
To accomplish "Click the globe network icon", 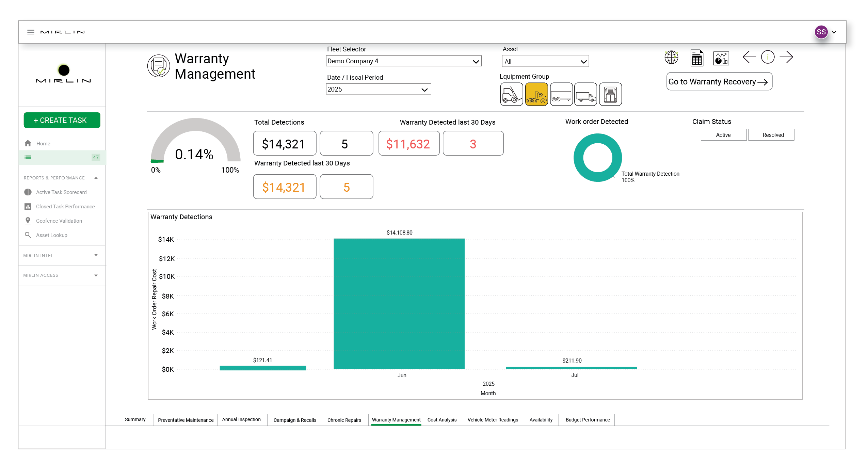I will click(x=671, y=57).
